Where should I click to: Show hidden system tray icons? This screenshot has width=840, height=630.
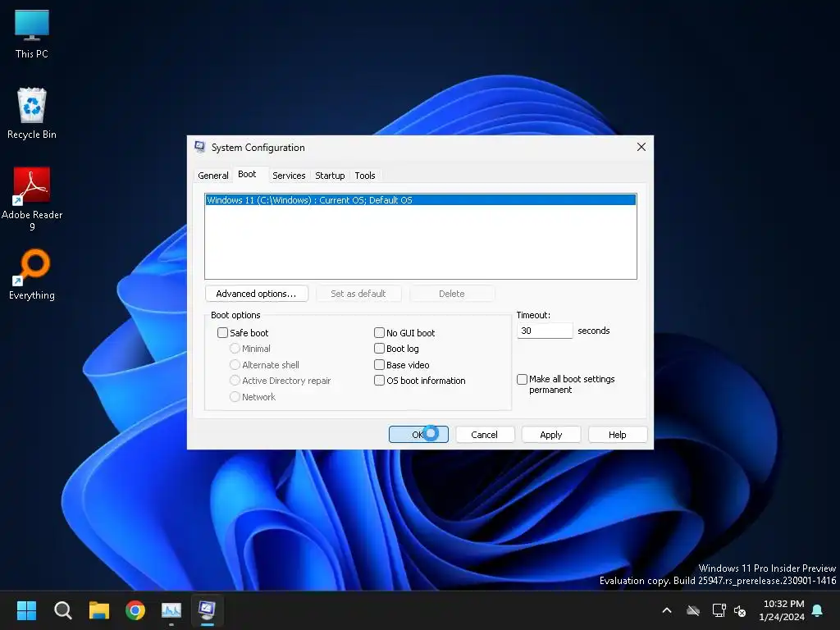pos(667,610)
